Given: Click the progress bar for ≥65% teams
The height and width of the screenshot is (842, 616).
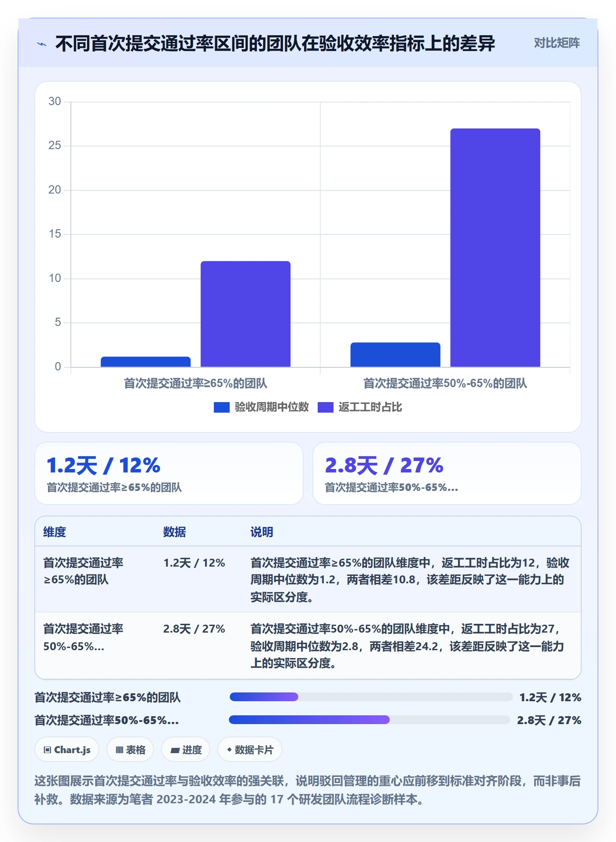Looking at the screenshot, I should click(x=371, y=697).
